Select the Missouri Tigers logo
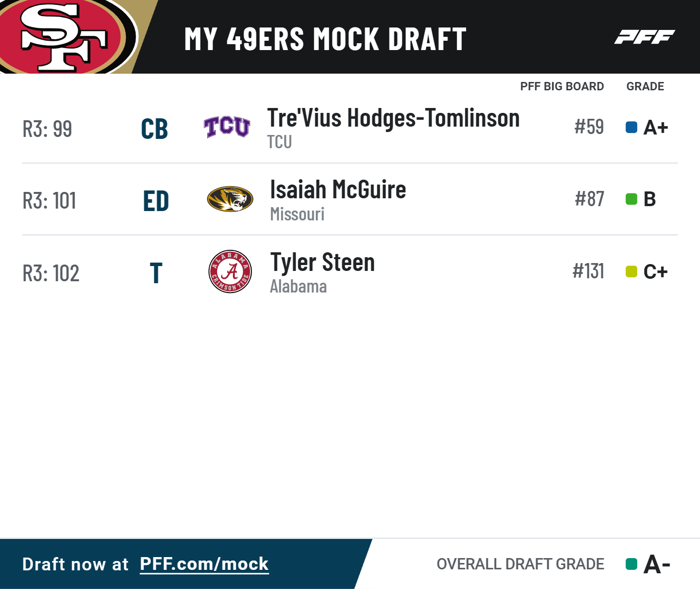This screenshot has height=589, width=700. click(230, 199)
